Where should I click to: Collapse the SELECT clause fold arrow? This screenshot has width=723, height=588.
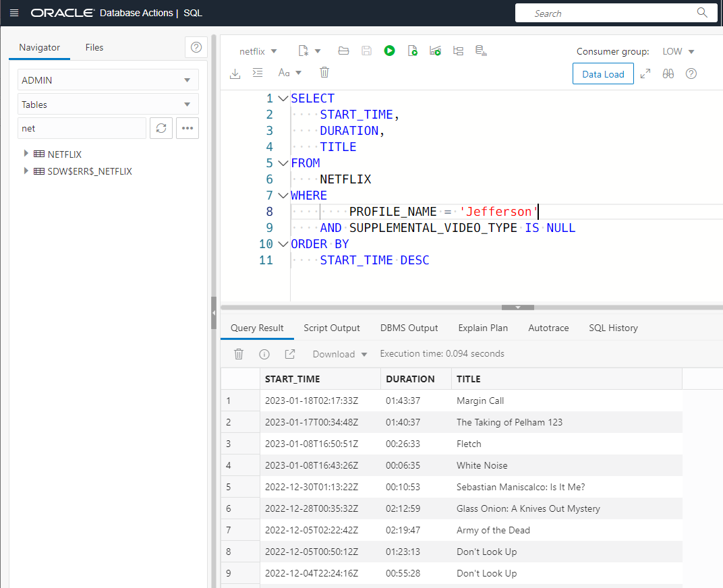click(283, 98)
